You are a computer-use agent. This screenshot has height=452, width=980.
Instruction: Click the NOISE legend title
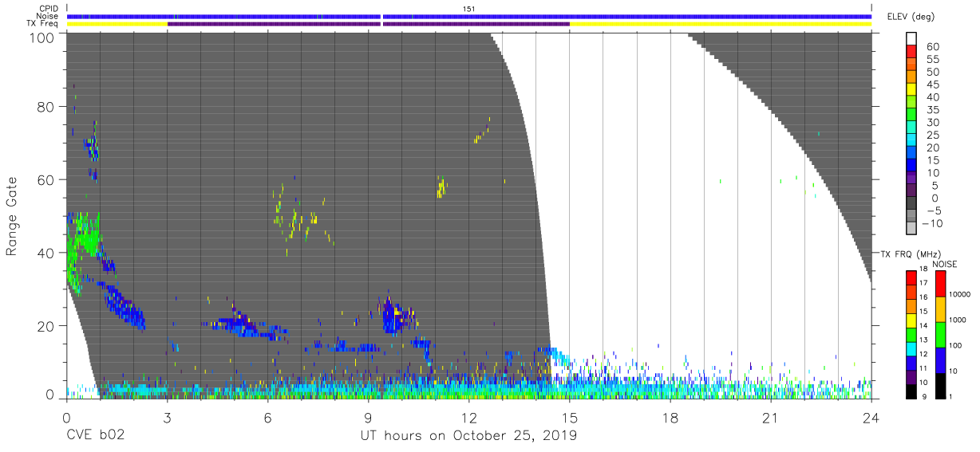point(945,264)
